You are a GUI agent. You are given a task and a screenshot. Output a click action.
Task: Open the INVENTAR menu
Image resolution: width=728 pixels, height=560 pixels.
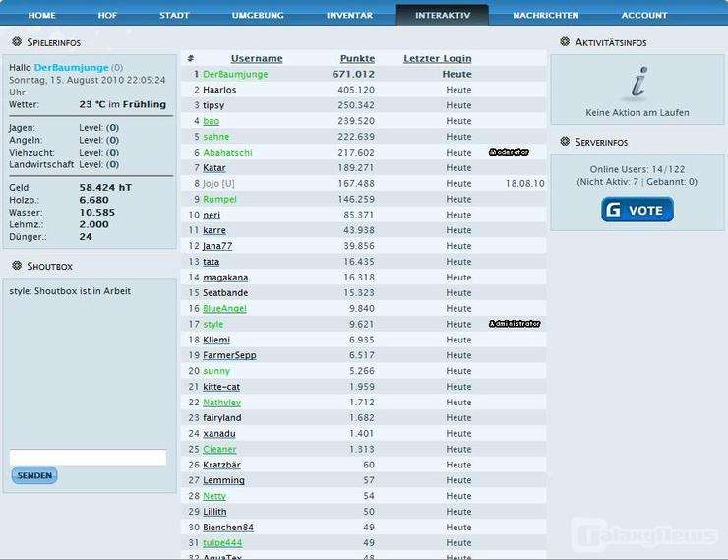click(349, 16)
